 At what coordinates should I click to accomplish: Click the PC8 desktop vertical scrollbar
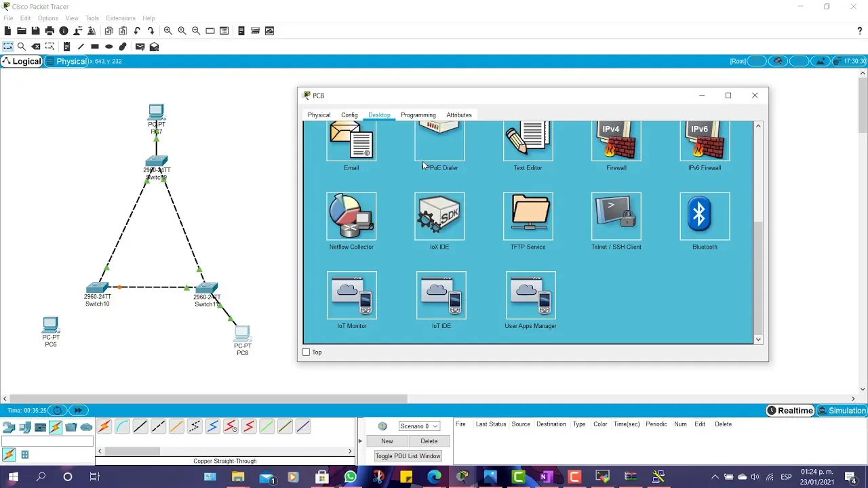pos(758,277)
